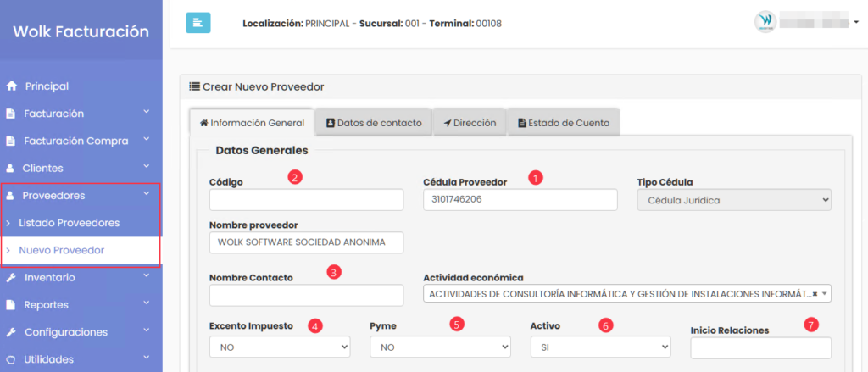868x372 pixels.
Task: Click the document icon beside Facturación
Action: (11, 114)
